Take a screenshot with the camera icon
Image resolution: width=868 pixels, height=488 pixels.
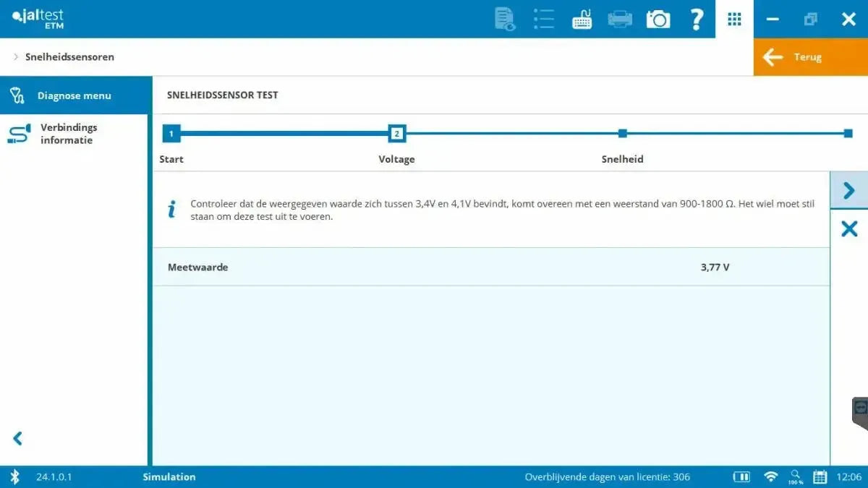tap(658, 19)
